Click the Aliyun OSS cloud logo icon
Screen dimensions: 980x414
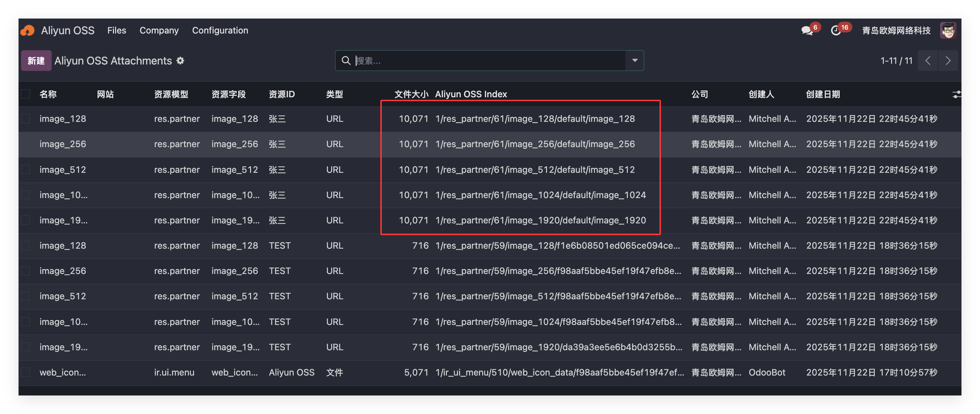pyautogui.click(x=27, y=30)
